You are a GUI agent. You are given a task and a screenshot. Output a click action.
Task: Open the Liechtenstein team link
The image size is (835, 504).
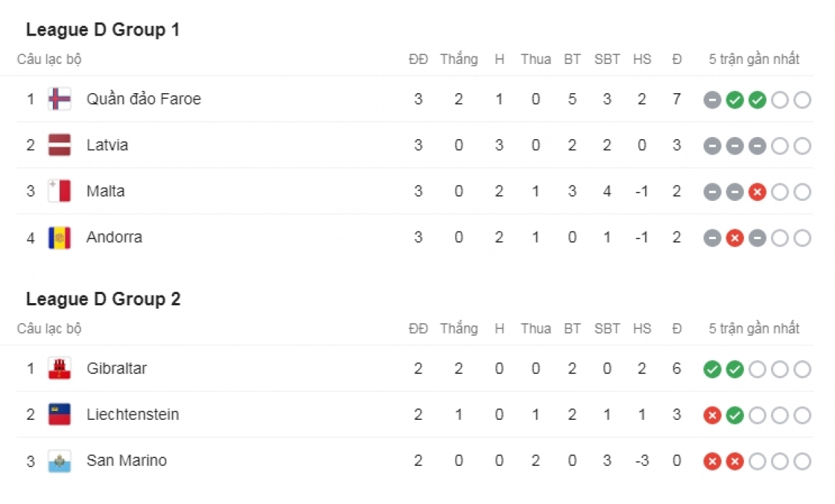[x=132, y=414]
